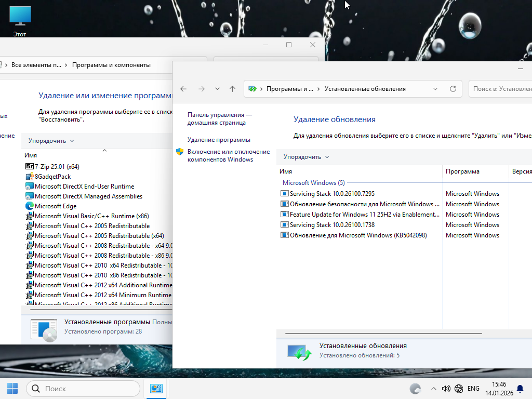This screenshot has width=532, height=399.
Task: Open the 7-Zip 25.01 (x64) entry
Action: coord(57,167)
